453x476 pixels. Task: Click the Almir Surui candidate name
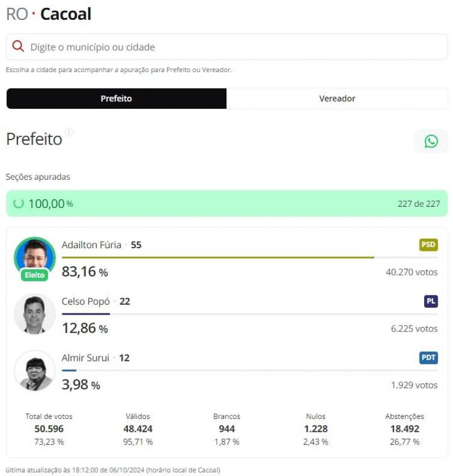coord(85,358)
